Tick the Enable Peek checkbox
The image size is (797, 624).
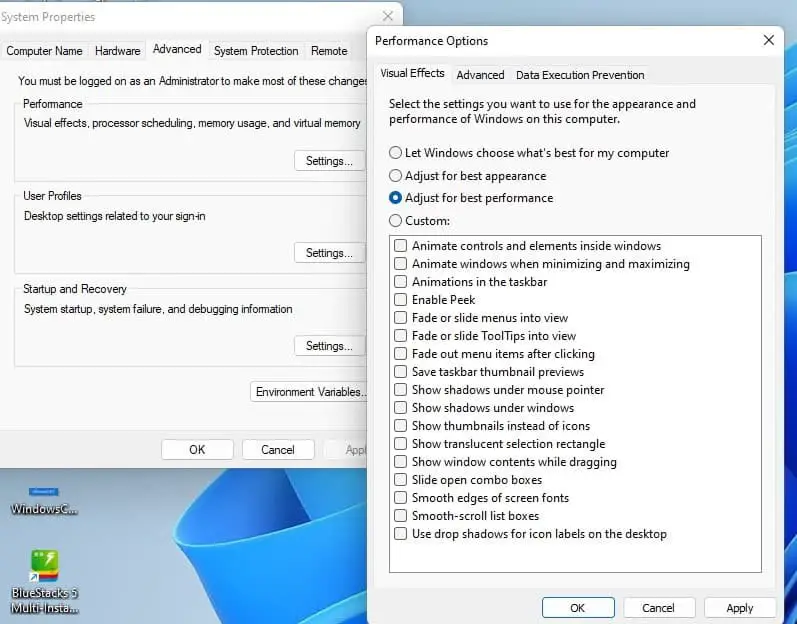click(x=401, y=299)
